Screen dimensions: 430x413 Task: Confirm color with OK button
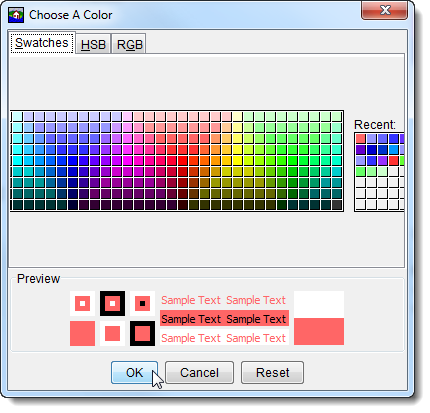[134, 372]
